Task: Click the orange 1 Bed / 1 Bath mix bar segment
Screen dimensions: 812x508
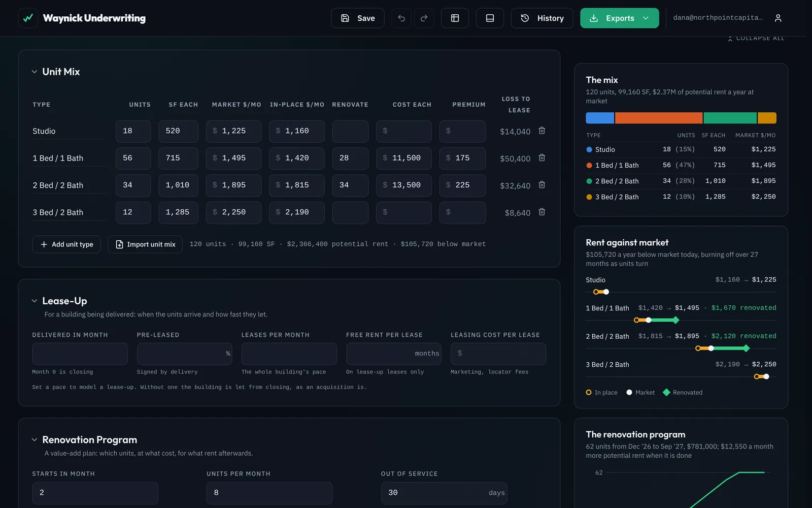Action: [659, 118]
